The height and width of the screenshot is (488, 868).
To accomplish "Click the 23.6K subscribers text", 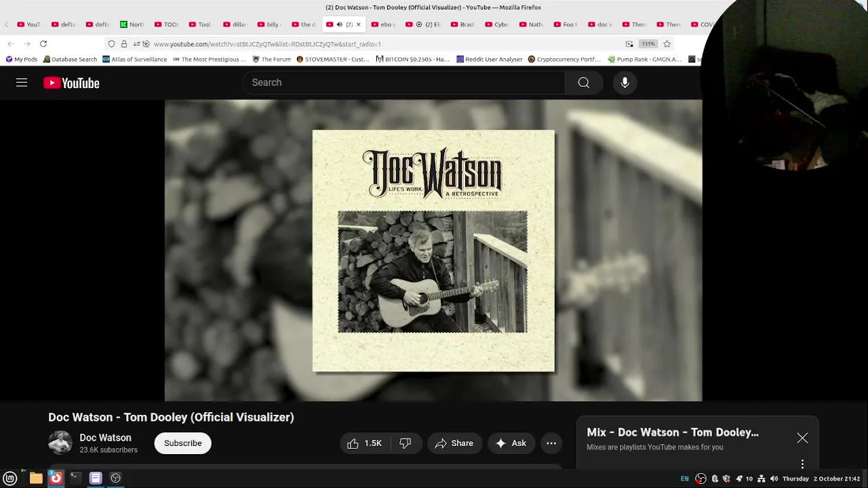I will click(108, 450).
